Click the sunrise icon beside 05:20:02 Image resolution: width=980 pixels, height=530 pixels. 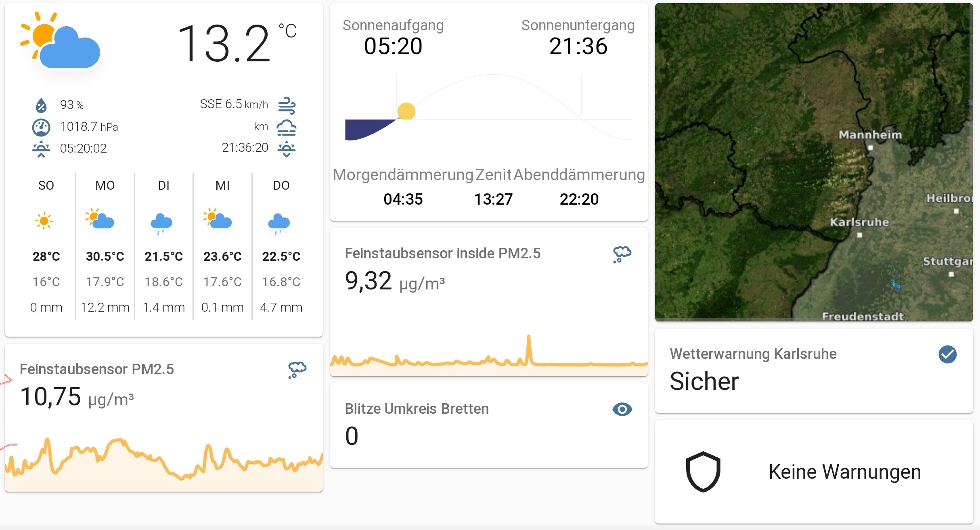coord(41,149)
